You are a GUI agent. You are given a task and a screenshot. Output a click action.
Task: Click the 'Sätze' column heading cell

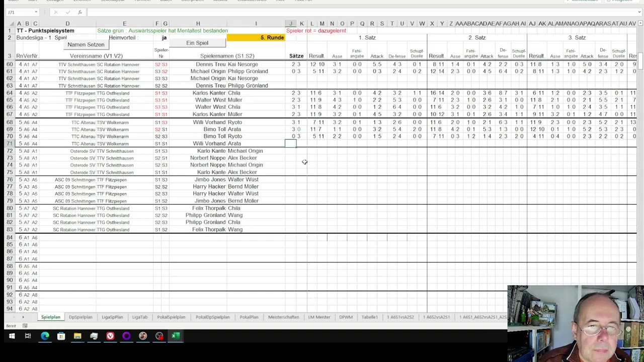tap(296, 56)
